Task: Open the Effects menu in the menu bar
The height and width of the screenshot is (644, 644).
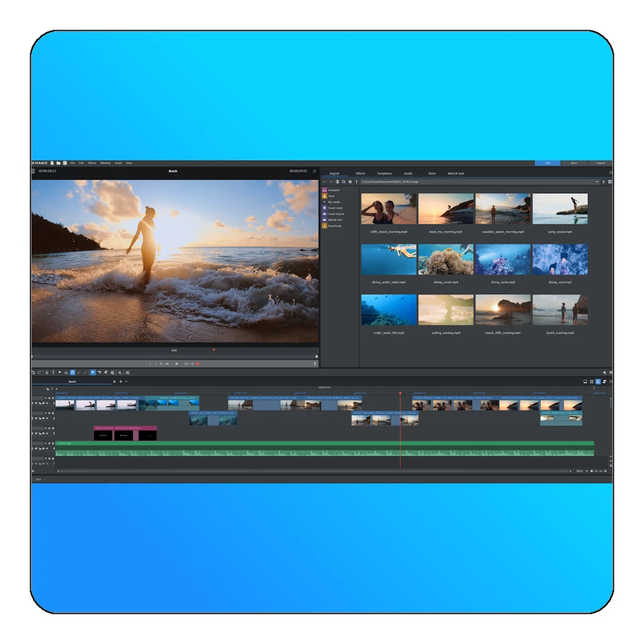Action: [92, 162]
